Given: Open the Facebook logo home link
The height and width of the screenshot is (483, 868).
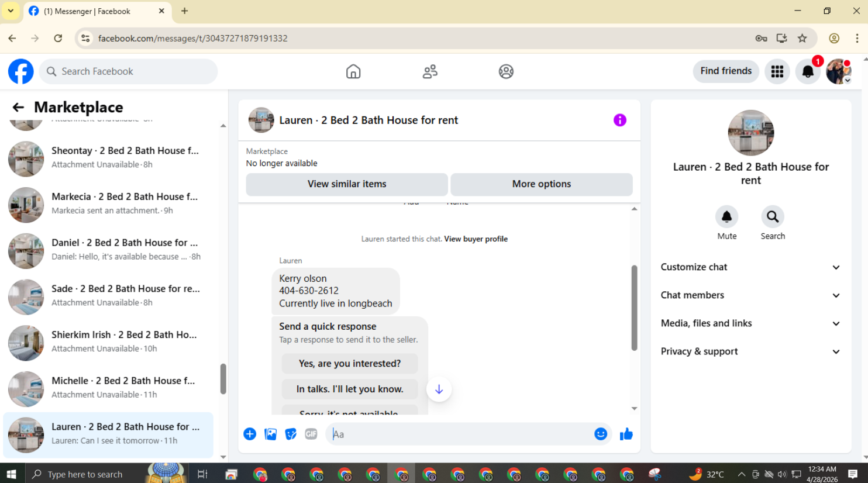Looking at the screenshot, I should point(21,71).
